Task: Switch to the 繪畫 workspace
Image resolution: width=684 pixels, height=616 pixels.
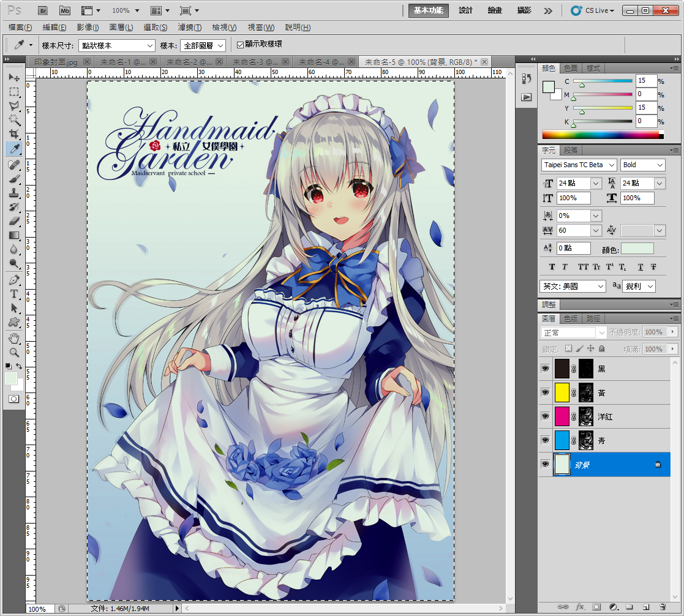Action: [x=495, y=10]
